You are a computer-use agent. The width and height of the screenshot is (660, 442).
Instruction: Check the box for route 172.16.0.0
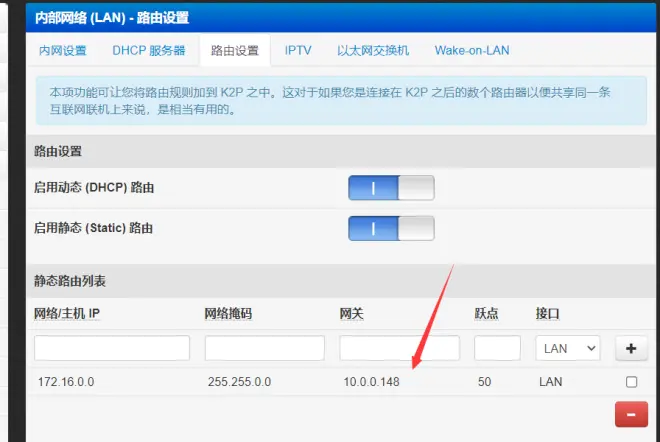[631, 382]
